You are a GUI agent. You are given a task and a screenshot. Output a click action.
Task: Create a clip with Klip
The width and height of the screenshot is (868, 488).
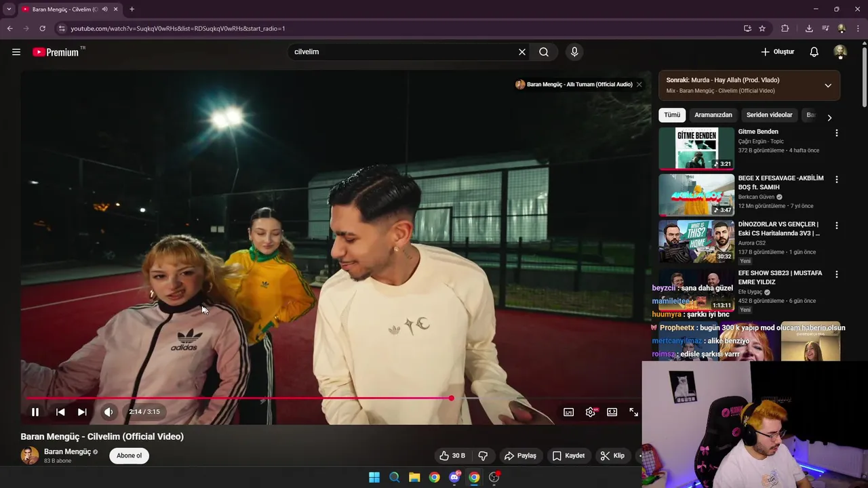(x=612, y=455)
